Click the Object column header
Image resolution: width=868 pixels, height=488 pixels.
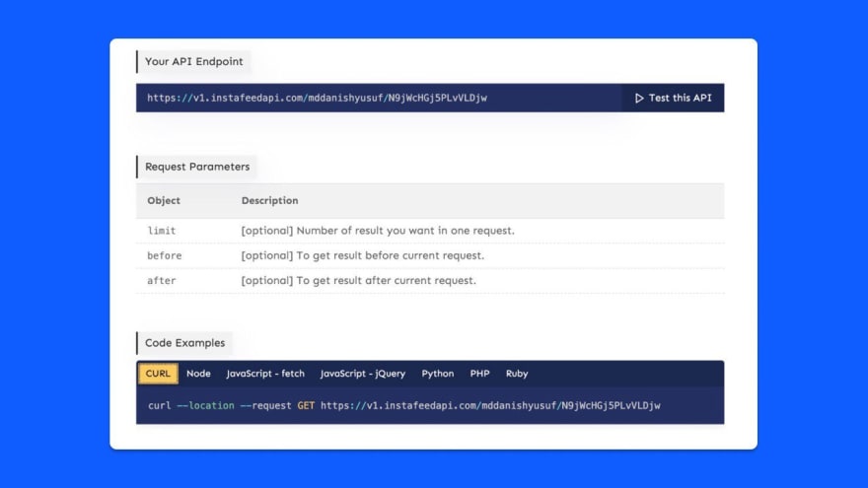pyautogui.click(x=164, y=200)
